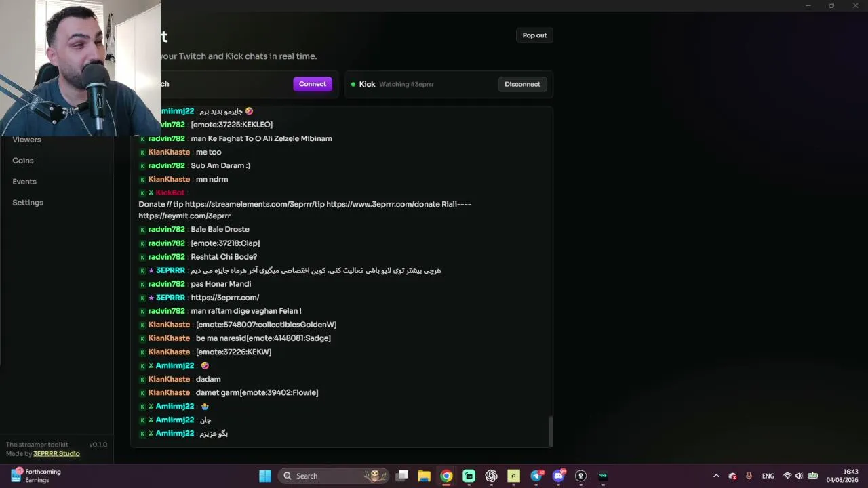Viewport: 868px width, 488px height.
Task: Open the Coins section in sidebar
Action: click(x=23, y=161)
